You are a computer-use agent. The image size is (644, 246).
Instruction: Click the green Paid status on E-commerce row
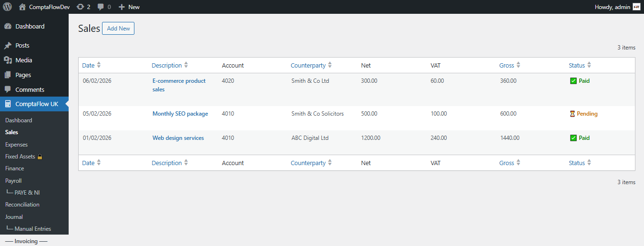pyautogui.click(x=580, y=81)
